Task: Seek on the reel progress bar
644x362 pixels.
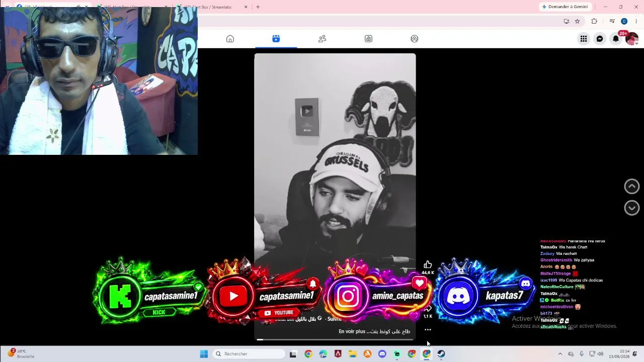Action: pos(335,340)
